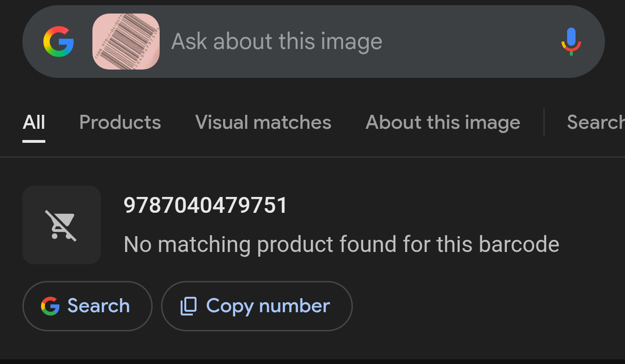This screenshot has height=364, width=625.
Task: Go to the About this image tab
Action: coord(443,122)
